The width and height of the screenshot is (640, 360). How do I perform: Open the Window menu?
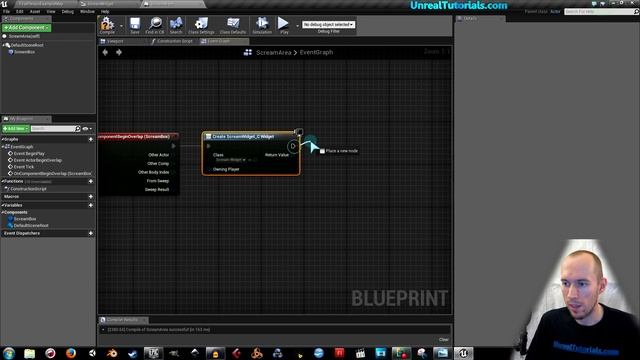(87, 11)
